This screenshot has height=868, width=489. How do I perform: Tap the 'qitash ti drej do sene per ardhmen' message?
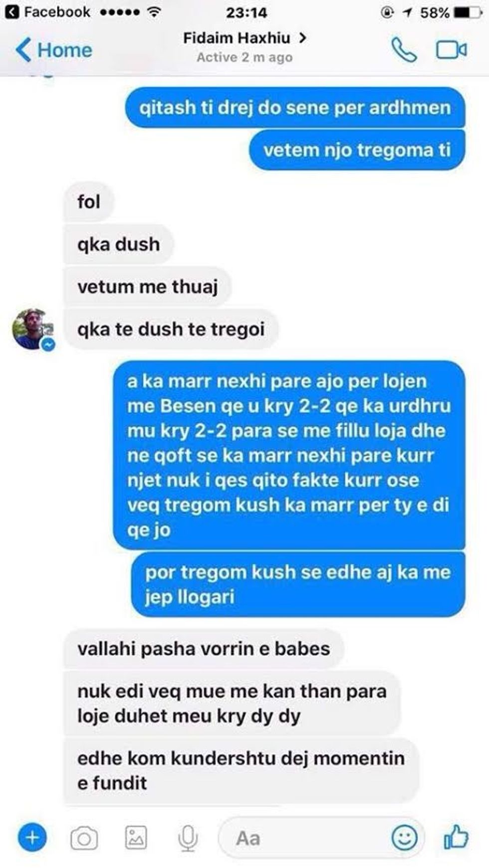pyautogui.click(x=295, y=107)
